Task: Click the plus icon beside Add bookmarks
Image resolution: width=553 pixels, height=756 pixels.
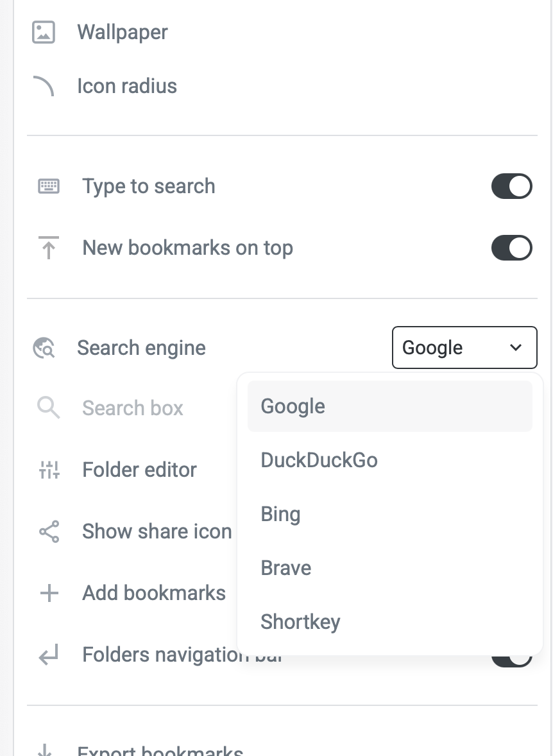Action: [x=49, y=593]
